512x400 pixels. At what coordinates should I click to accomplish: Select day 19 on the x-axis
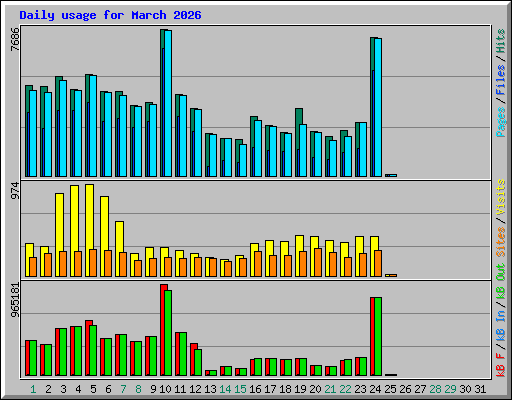[300, 389]
